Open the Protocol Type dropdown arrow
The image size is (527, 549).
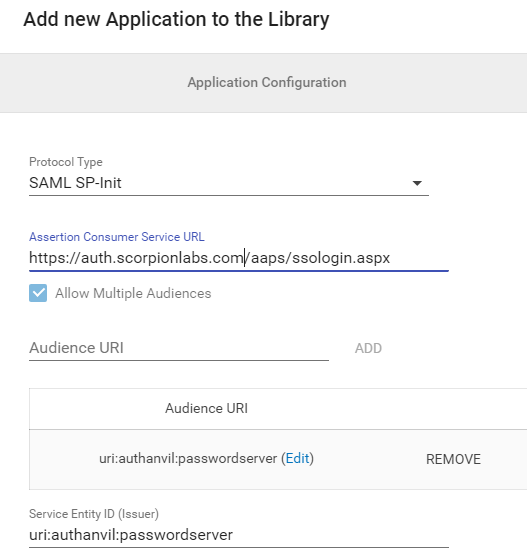[417, 183]
